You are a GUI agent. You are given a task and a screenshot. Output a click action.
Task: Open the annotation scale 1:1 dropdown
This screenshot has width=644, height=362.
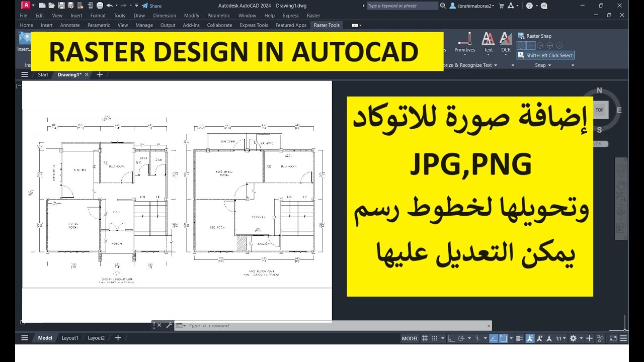[560, 338]
